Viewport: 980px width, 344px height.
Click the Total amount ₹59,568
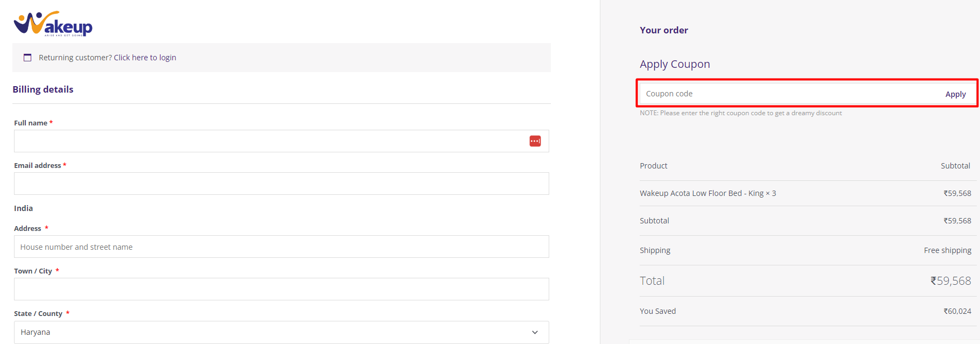pos(950,280)
